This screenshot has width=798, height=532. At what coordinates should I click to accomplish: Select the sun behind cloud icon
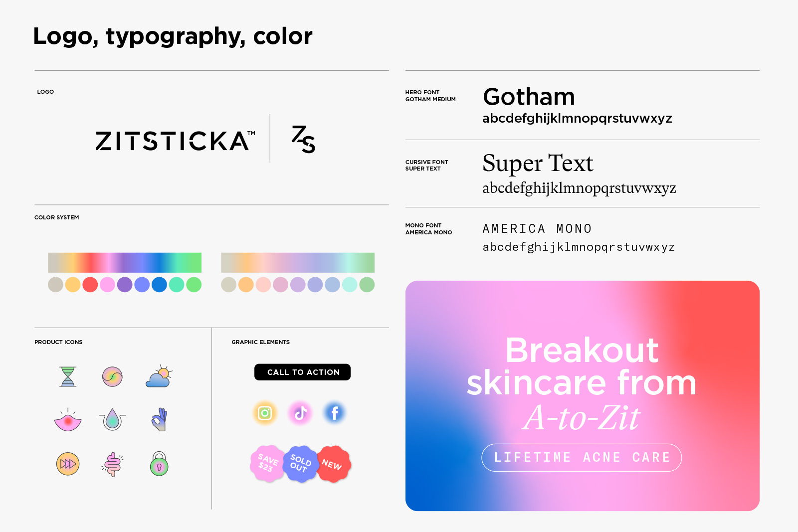click(159, 376)
